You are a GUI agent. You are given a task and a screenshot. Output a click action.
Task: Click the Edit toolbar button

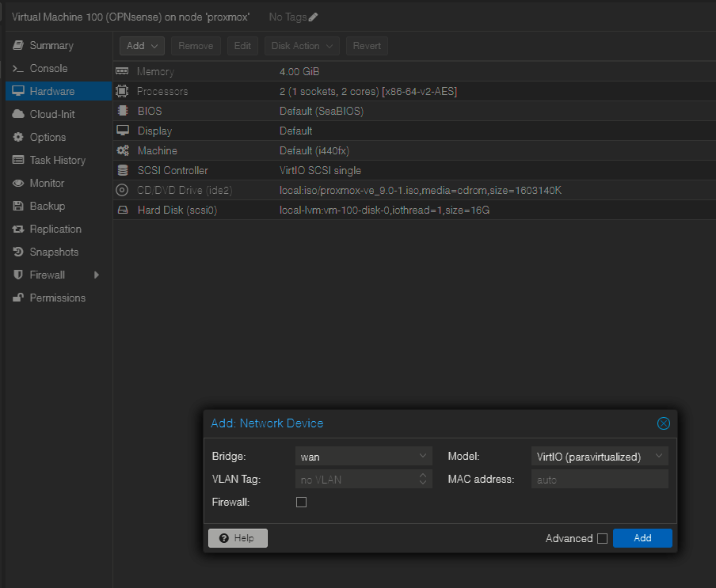click(x=242, y=46)
